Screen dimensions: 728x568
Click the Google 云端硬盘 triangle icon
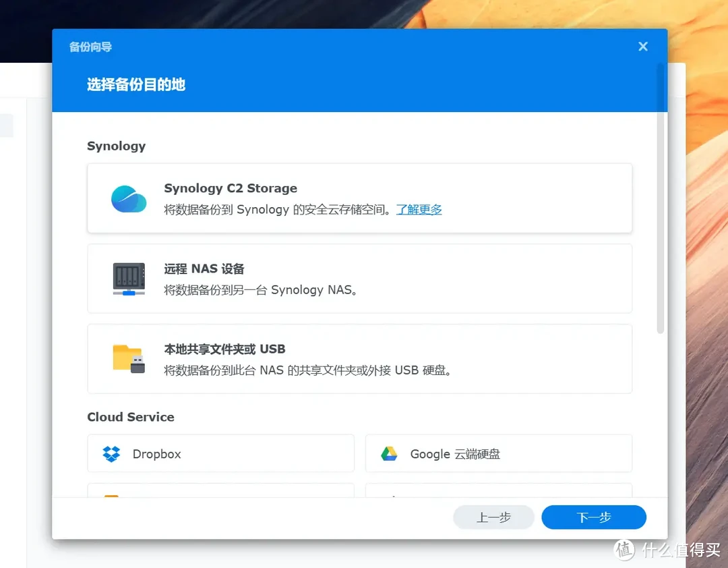tap(390, 453)
